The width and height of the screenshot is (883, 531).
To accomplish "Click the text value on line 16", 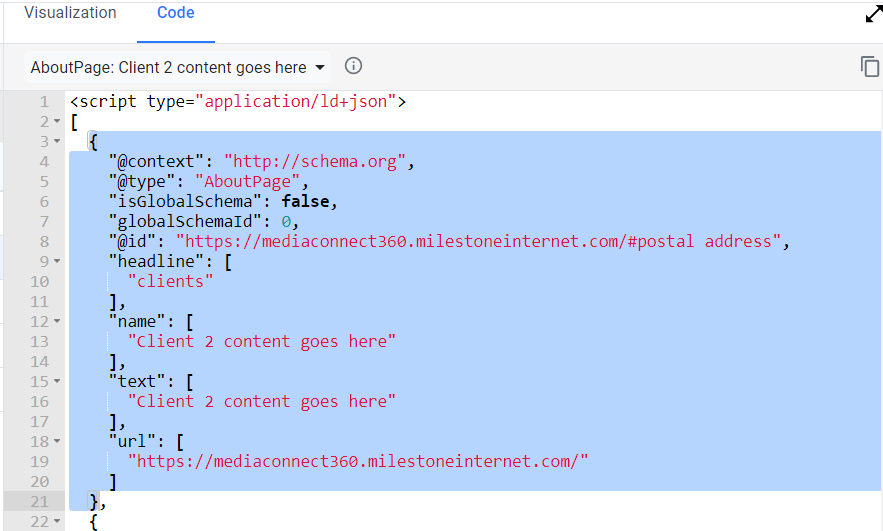I will pos(262,401).
